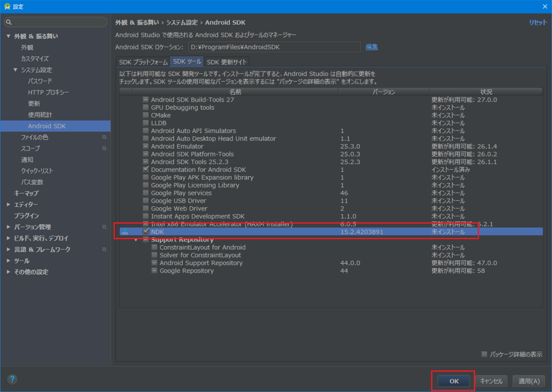Viewport: 552px width, 392px height.
Task: Select Android SDK in sidebar
Action: 56,126
